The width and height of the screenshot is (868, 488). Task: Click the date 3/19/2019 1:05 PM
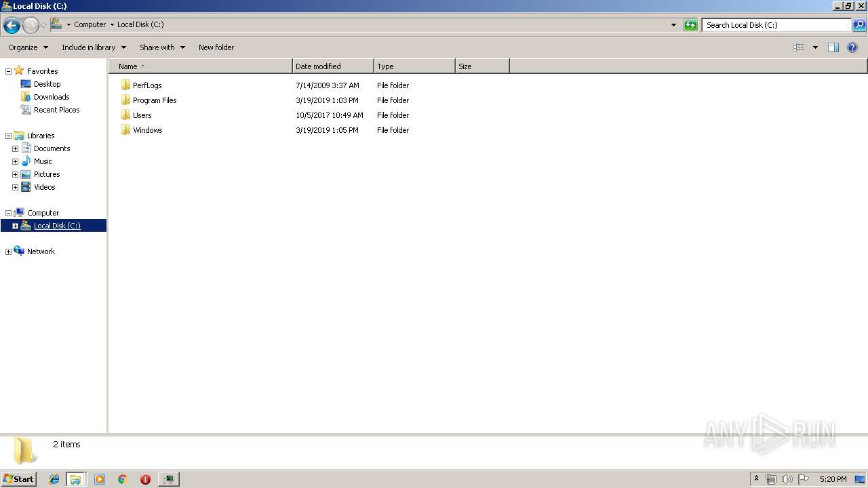[x=327, y=130]
